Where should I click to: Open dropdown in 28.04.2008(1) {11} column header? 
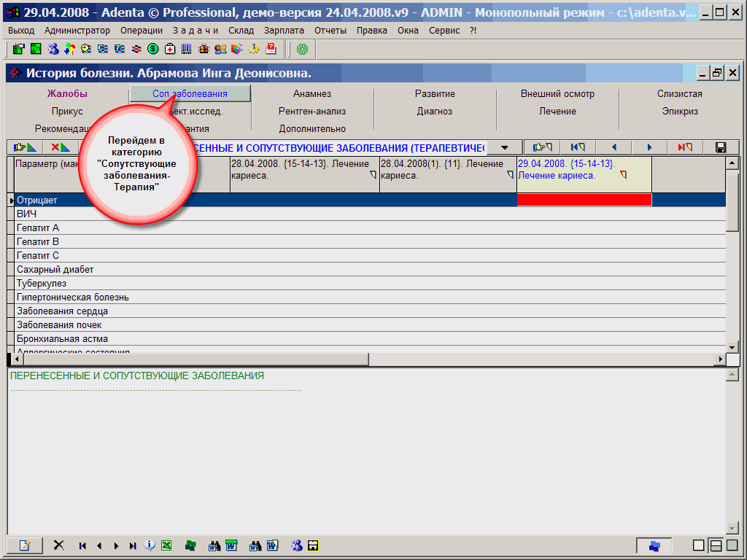(x=510, y=175)
